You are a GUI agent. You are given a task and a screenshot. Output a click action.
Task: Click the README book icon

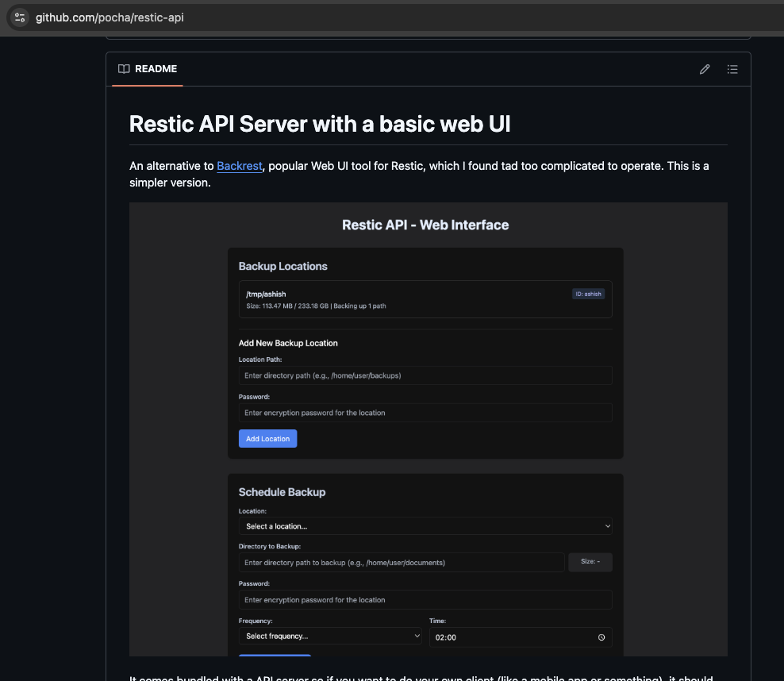click(x=124, y=69)
